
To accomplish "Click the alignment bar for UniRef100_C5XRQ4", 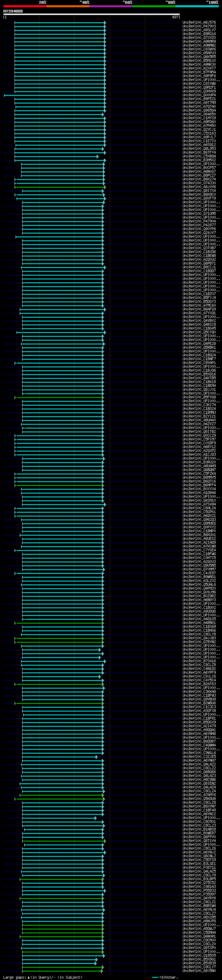I will point(57,156).
